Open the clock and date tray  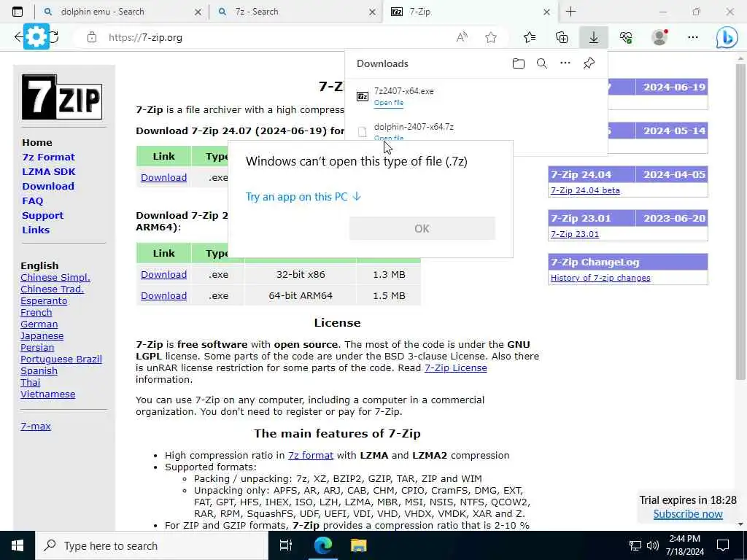coord(686,545)
